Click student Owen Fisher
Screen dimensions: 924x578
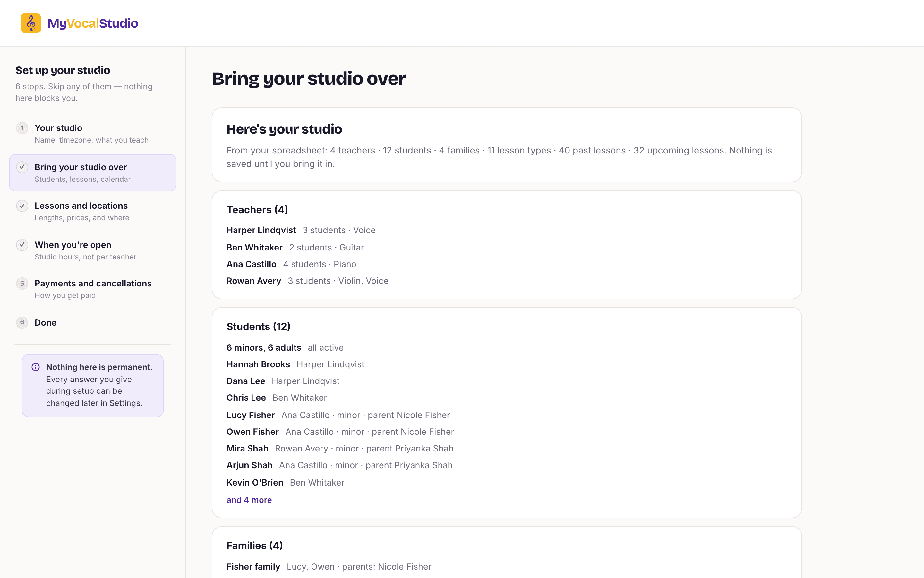252,432
